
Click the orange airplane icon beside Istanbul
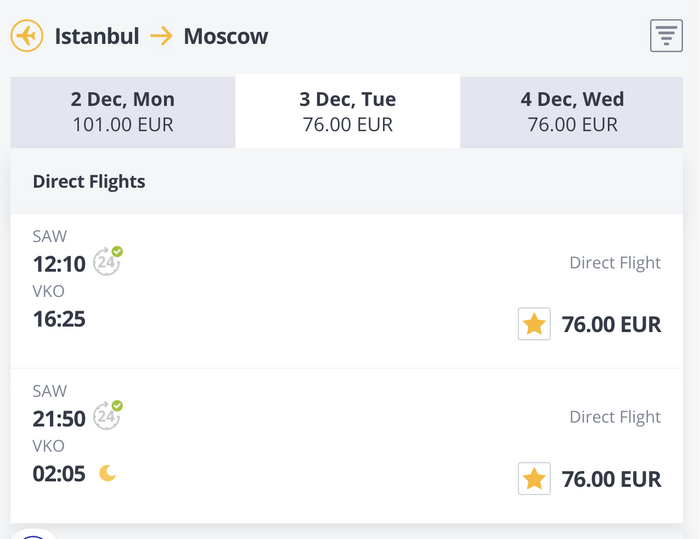pos(26,36)
